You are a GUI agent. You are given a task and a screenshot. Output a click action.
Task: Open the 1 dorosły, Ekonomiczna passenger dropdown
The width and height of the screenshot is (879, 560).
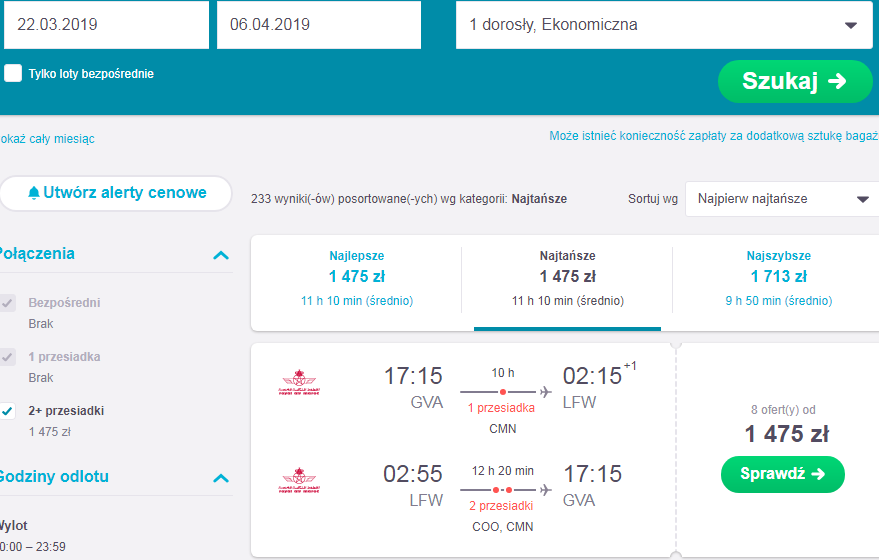click(664, 25)
